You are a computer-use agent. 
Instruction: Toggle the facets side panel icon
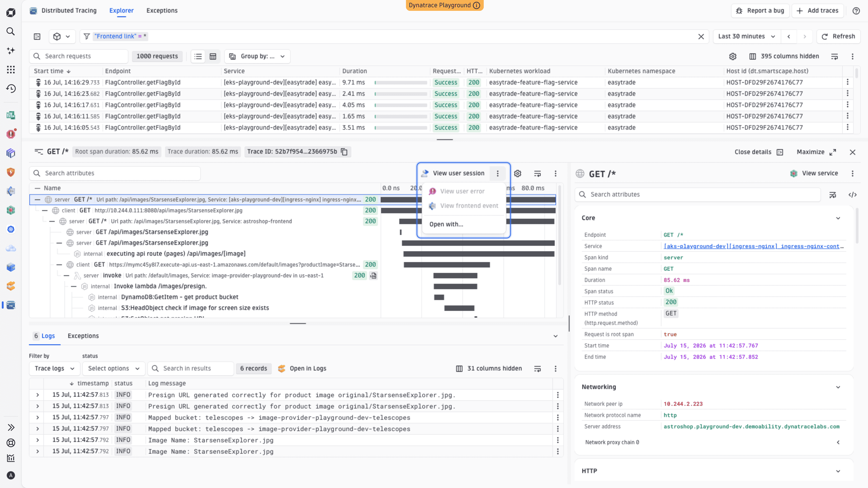[x=37, y=36]
